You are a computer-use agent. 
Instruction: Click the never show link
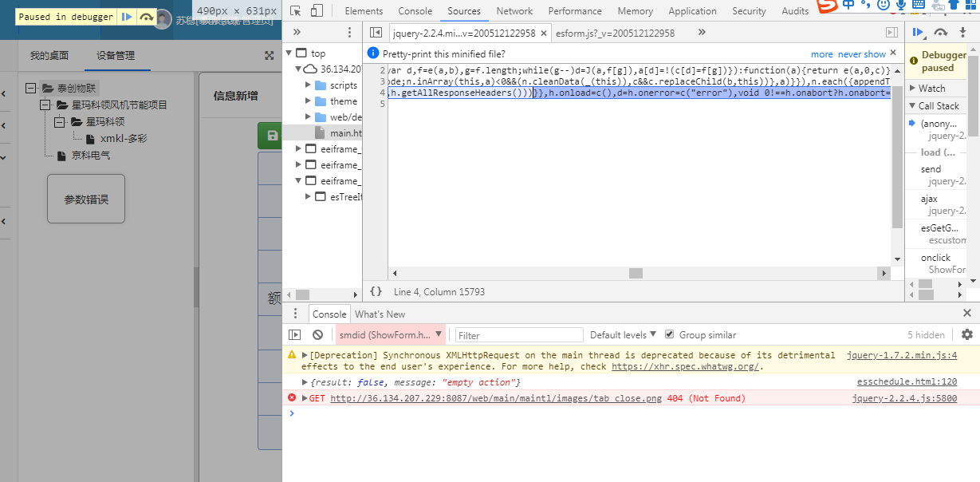click(x=862, y=54)
